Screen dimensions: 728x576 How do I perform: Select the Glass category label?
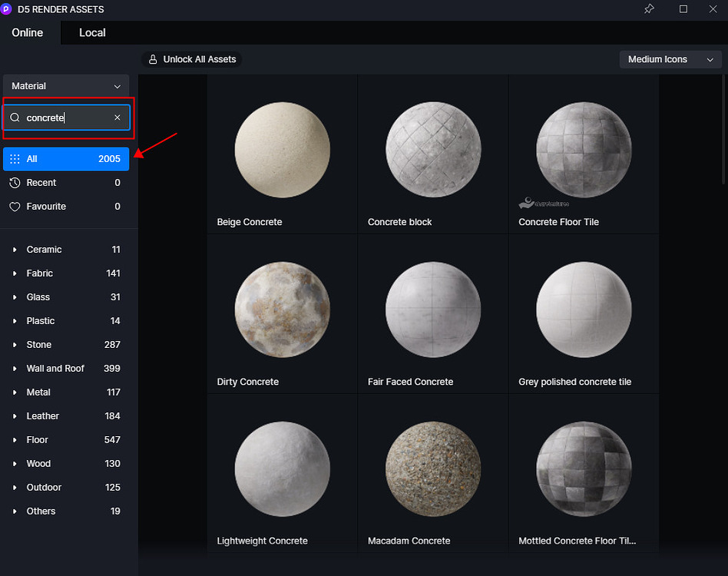tap(38, 297)
